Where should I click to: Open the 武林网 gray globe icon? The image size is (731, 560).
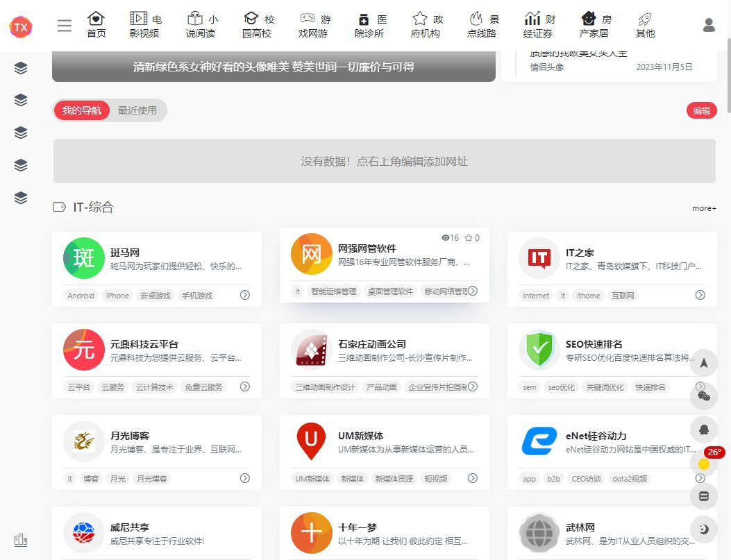point(539,533)
